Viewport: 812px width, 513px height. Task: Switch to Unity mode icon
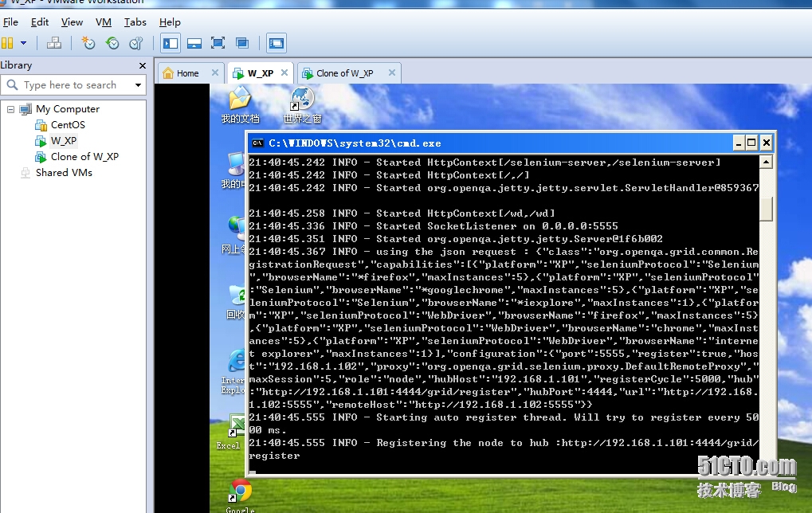[x=241, y=43]
